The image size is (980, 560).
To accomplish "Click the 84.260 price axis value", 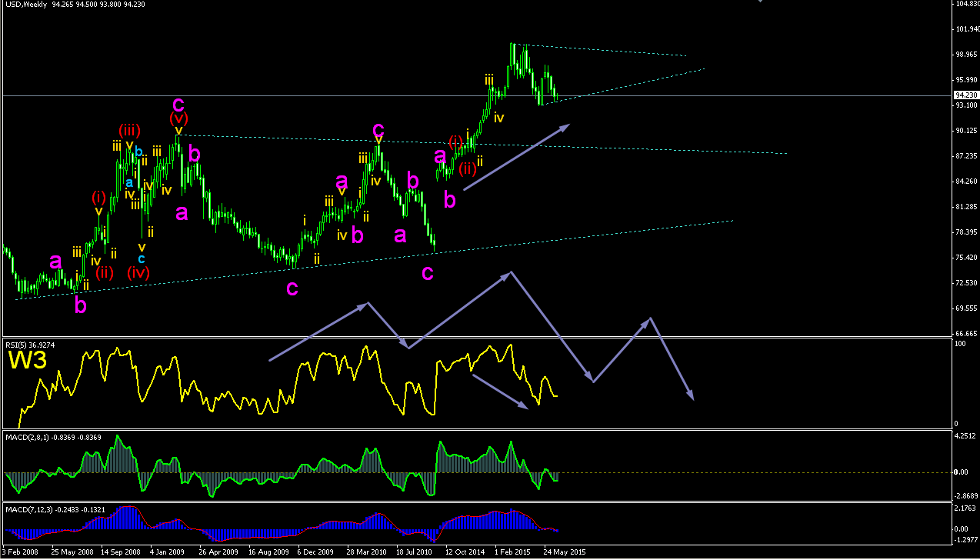I will click(x=965, y=182).
